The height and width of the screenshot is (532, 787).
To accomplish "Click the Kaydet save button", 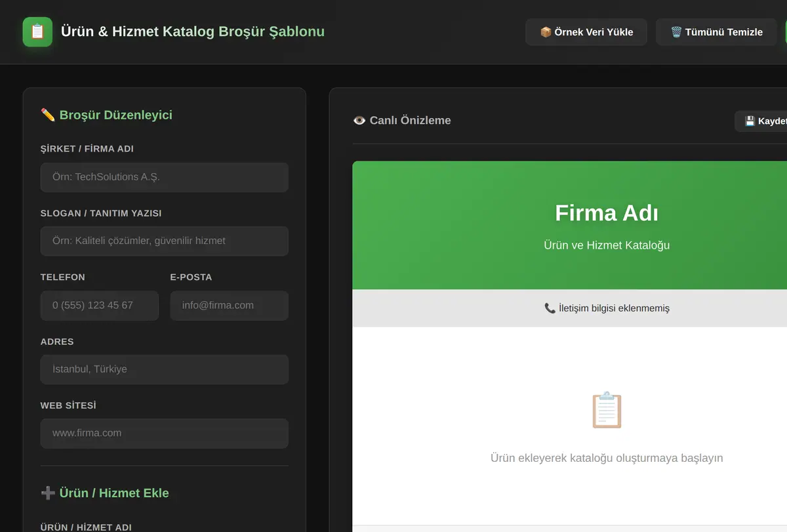I will 762,121.
